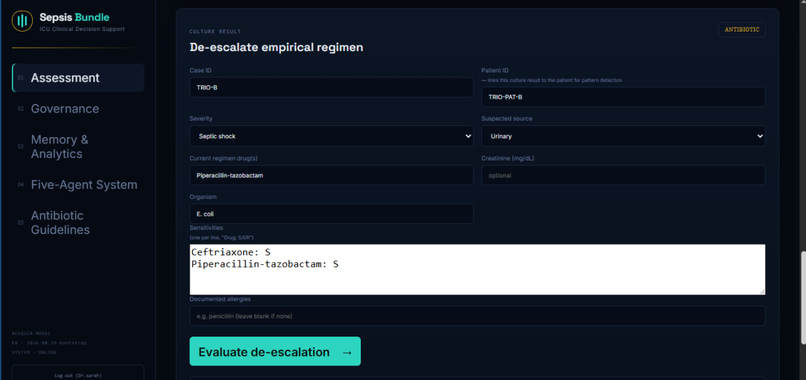Focus the Documented allergies field
The width and height of the screenshot is (806, 380).
(477, 316)
